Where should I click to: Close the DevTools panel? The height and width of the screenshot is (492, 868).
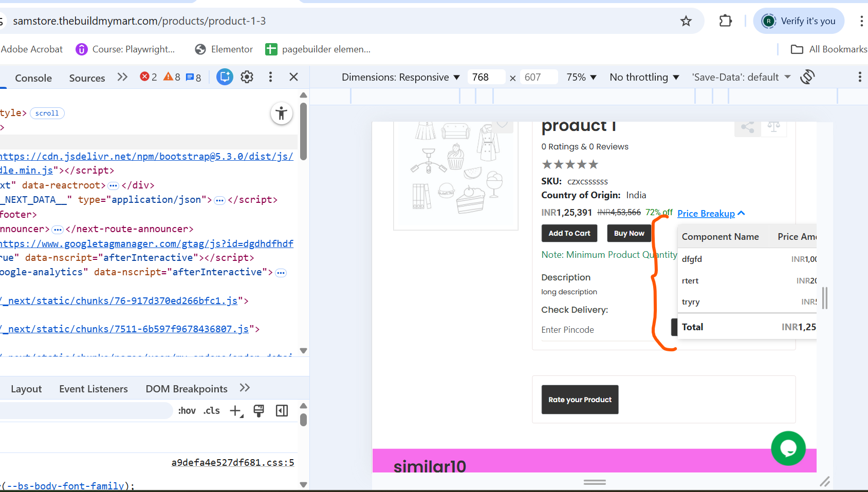pyautogui.click(x=294, y=77)
